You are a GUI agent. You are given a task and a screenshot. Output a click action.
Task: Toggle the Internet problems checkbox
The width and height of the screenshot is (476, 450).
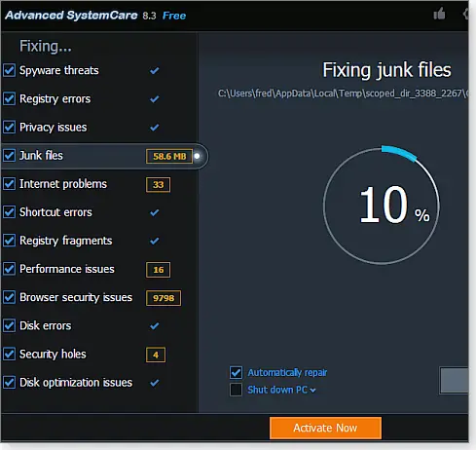(9, 184)
